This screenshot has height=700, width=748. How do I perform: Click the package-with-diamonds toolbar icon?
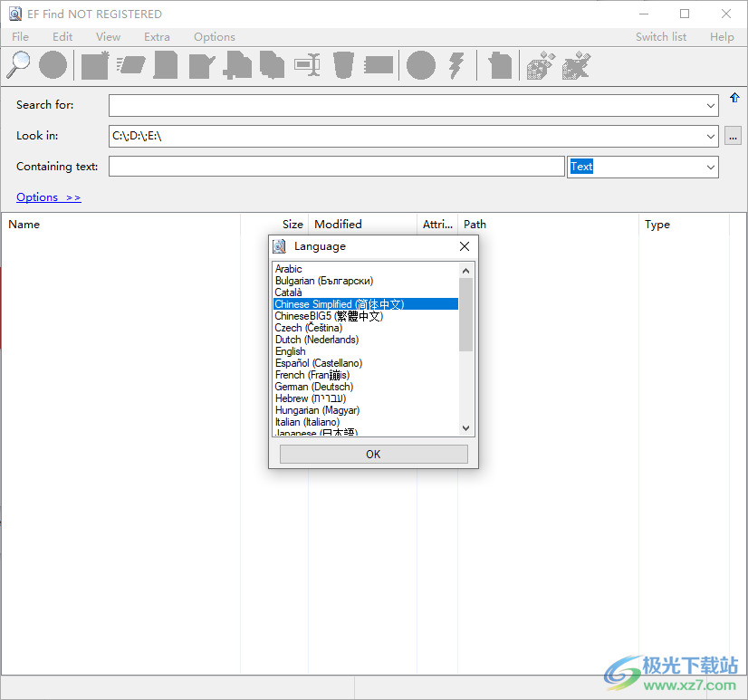541,65
